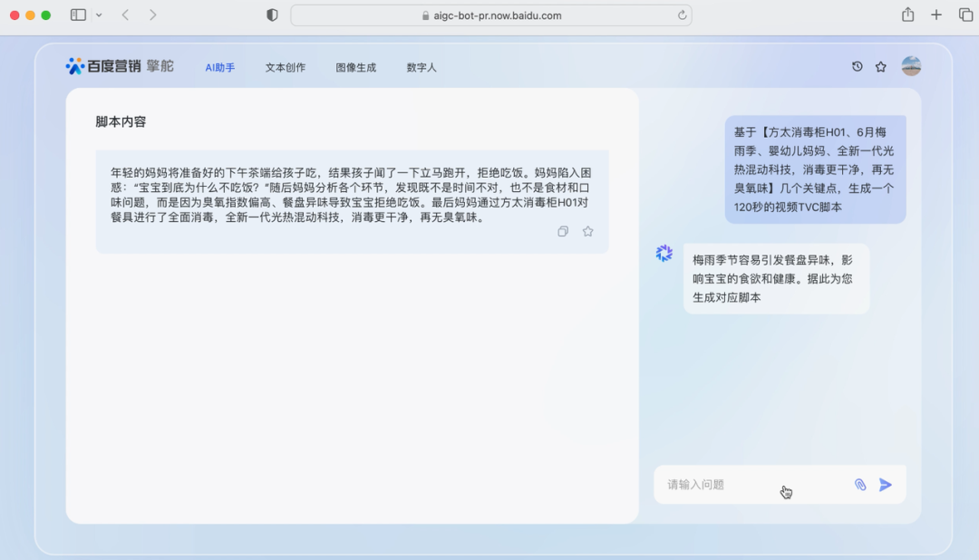Click the favorites star in header
This screenshot has height=560, width=979.
(x=880, y=67)
